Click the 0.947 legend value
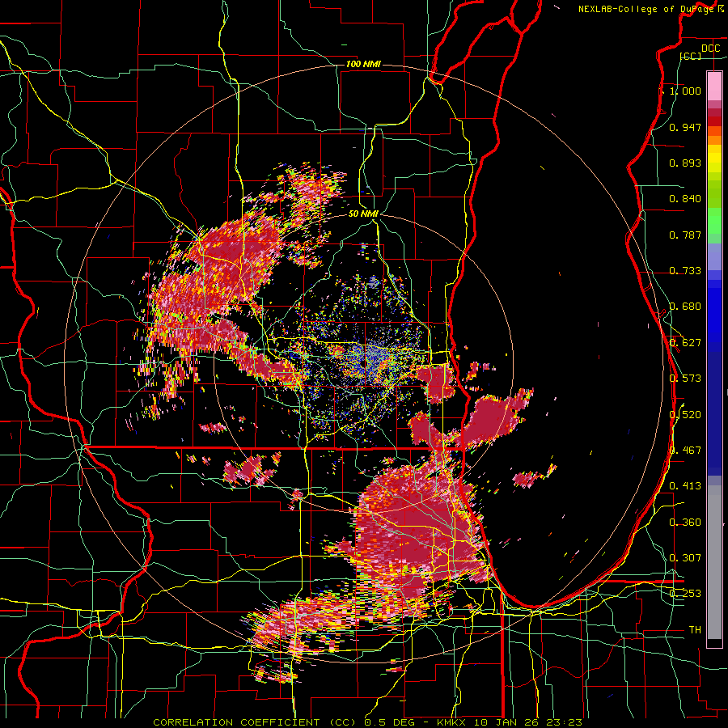Viewport: 728px width, 728px height. pos(685,127)
